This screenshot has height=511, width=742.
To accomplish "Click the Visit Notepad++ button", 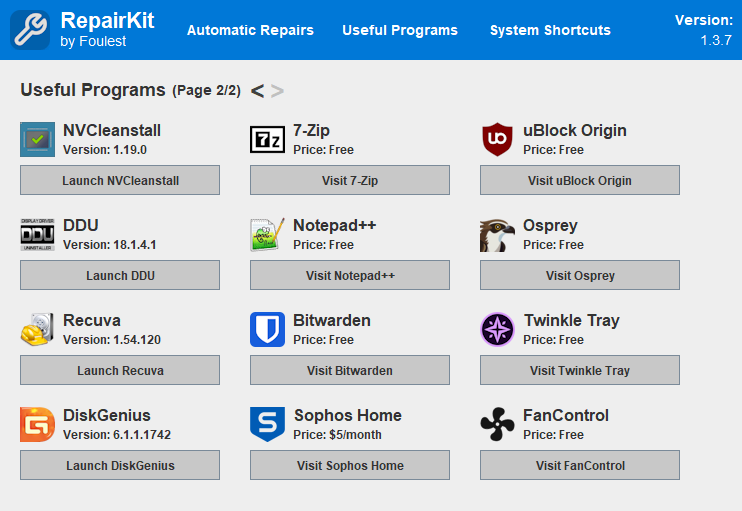I will pos(350,275).
